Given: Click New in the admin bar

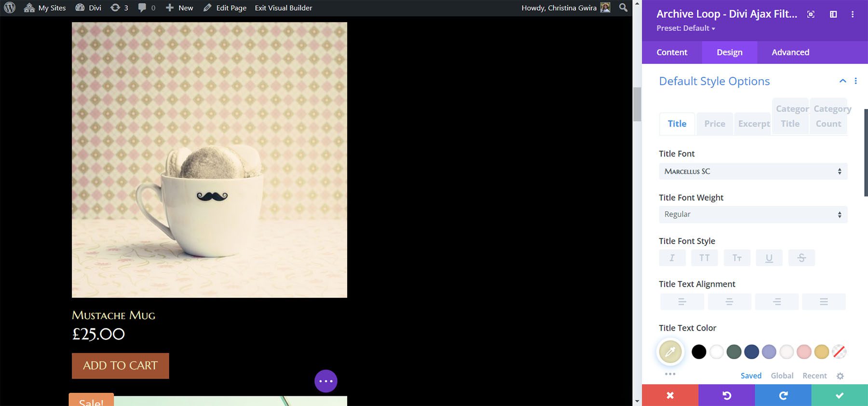Looking at the screenshot, I should 179,8.
